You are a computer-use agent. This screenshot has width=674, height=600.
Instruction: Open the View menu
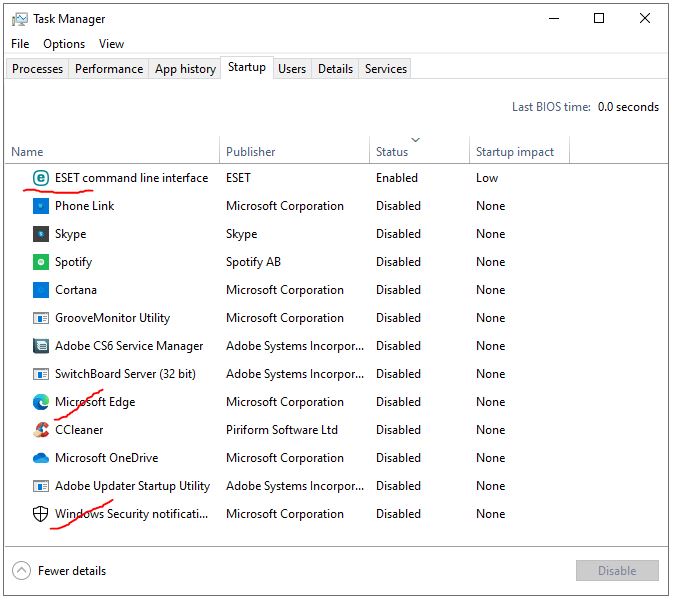[x=111, y=44]
